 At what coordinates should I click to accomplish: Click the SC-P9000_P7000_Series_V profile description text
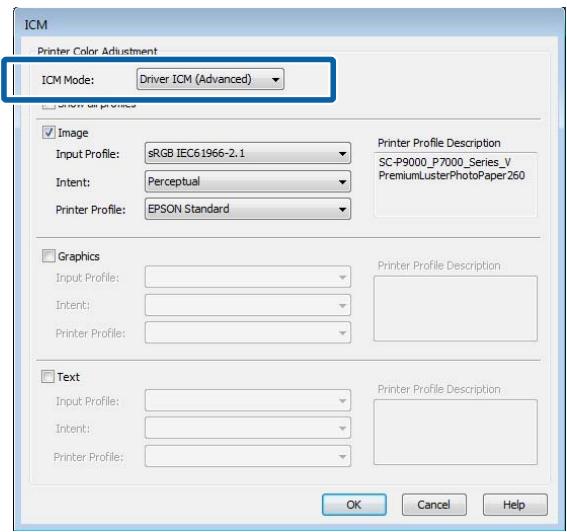point(445,162)
